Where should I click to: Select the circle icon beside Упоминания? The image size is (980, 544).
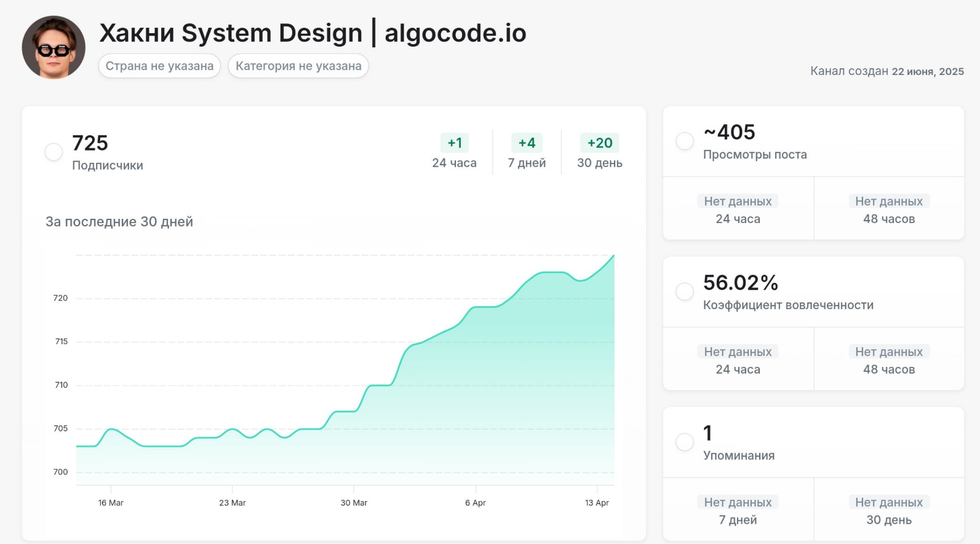(x=685, y=442)
